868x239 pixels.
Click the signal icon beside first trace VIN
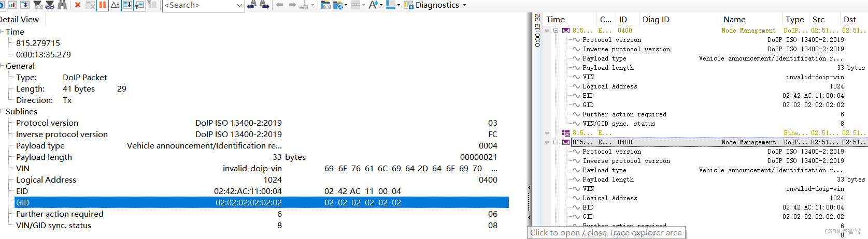[x=576, y=77]
